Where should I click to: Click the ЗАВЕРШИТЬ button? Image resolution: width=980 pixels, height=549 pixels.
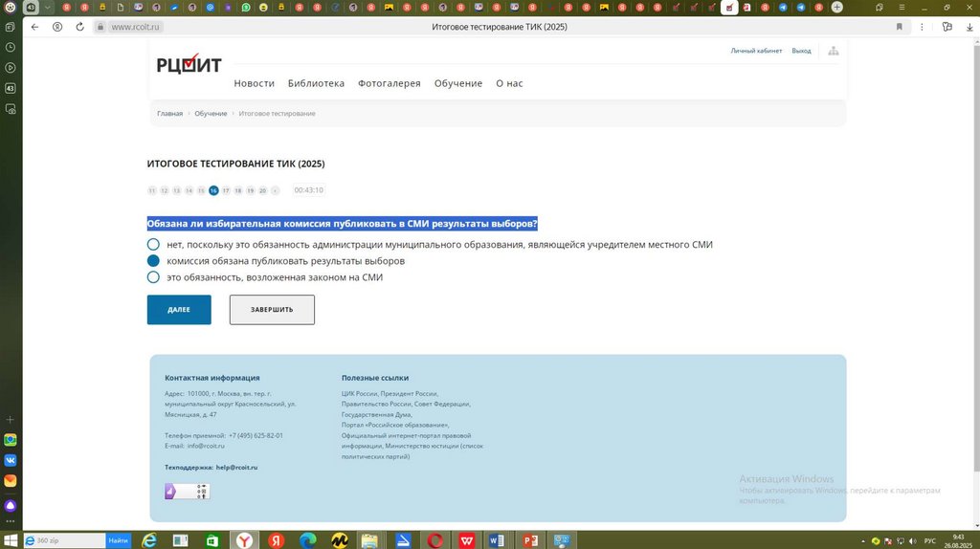coord(272,310)
